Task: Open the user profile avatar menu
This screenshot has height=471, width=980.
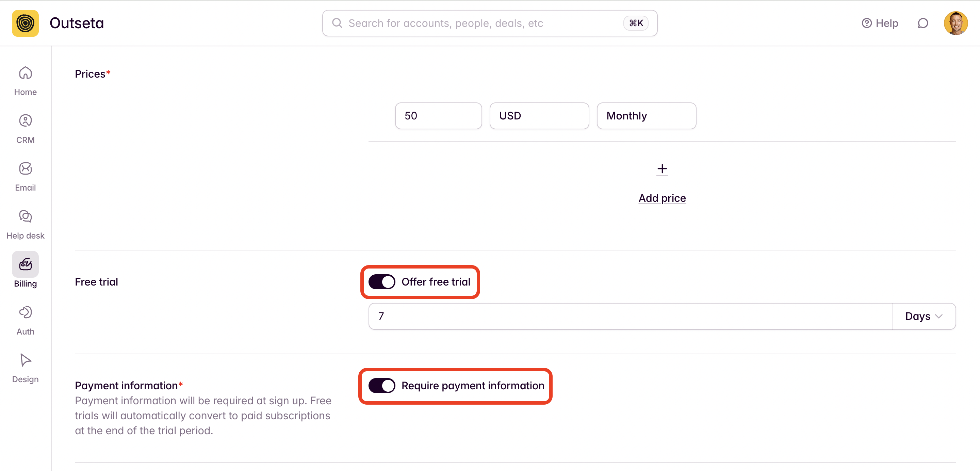Action: pyautogui.click(x=955, y=23)
